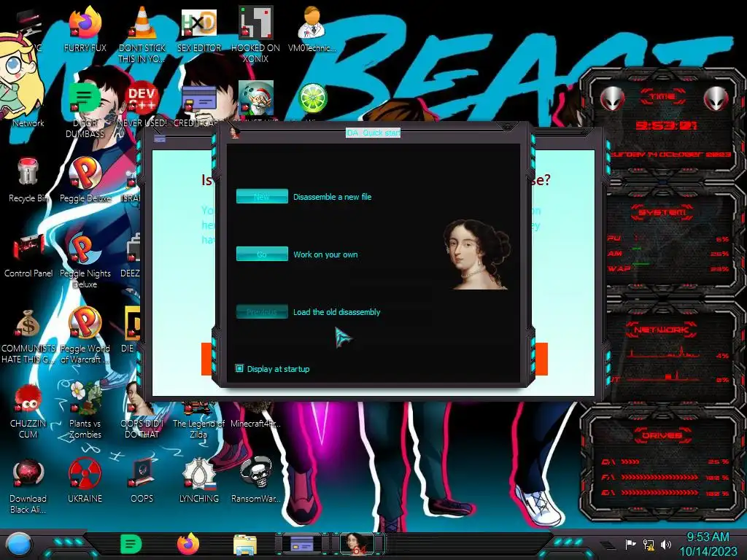This screenshot has width=747, height=560.
Task: Open the RansomWar... skull desktop icon
Action: click(x=255, y=473)
